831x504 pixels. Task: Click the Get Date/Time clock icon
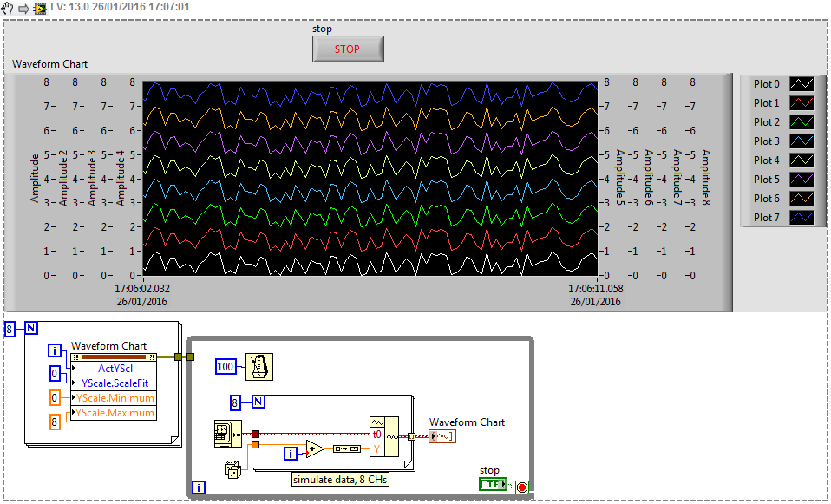228,434
